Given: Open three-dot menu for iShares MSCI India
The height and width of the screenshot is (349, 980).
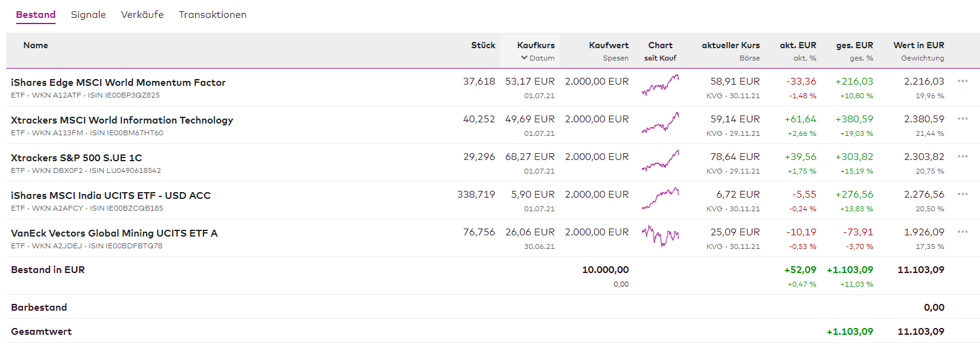Looking at the screenshot, I should coord(962,194).
